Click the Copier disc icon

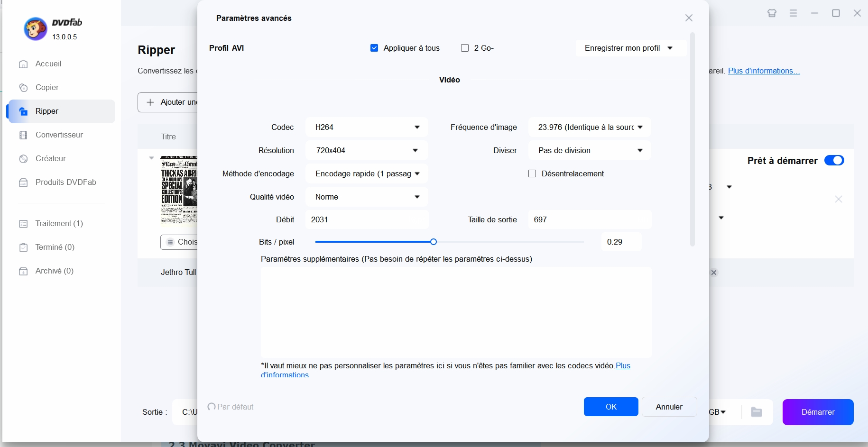(23, 88)
